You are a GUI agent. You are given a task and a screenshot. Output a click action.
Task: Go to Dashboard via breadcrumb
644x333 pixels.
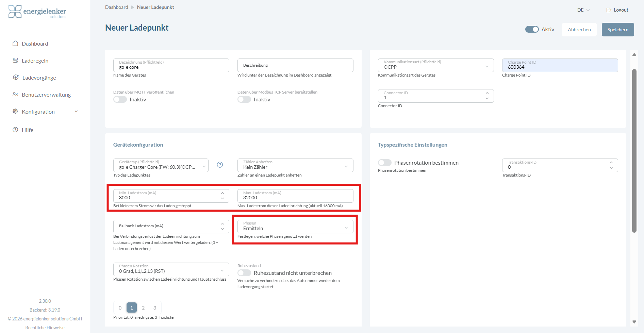116,7
